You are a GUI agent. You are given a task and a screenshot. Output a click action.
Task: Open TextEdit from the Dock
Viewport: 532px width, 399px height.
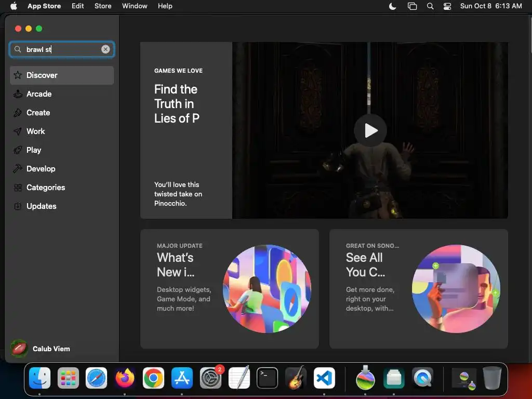239,378
